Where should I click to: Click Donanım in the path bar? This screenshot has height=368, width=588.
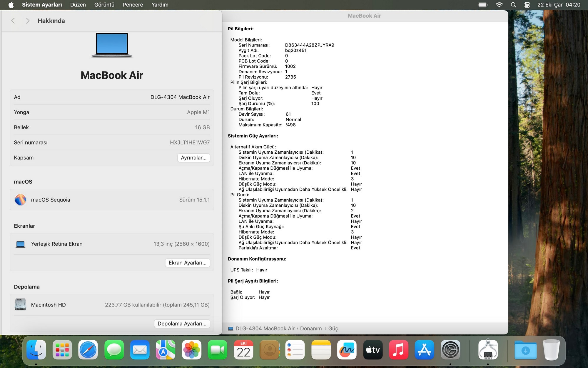[311, 329]
